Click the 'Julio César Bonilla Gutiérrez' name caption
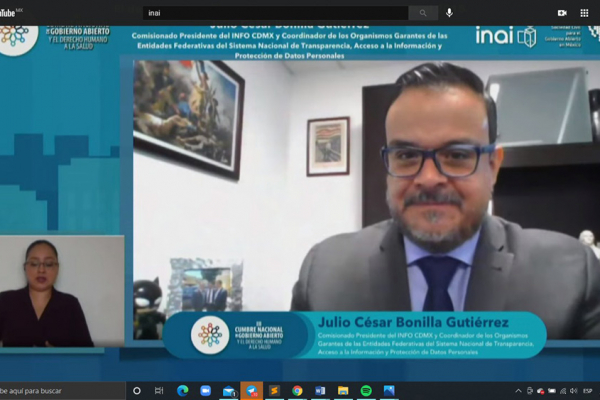600x400 pixels. 413,322
